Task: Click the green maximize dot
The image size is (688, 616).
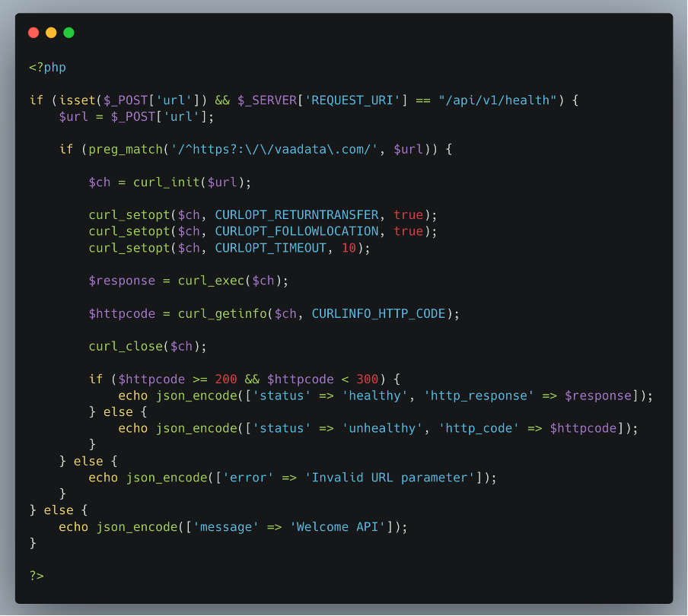Action: pos(69,33)
